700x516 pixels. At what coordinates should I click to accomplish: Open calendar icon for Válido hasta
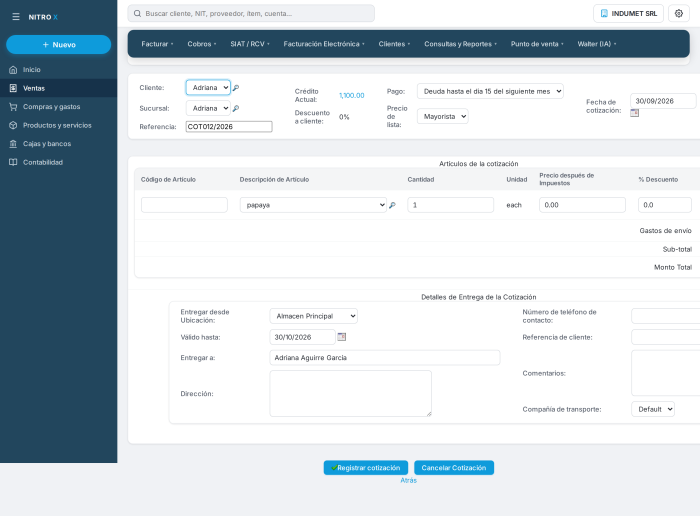click(x=342, y=337)
